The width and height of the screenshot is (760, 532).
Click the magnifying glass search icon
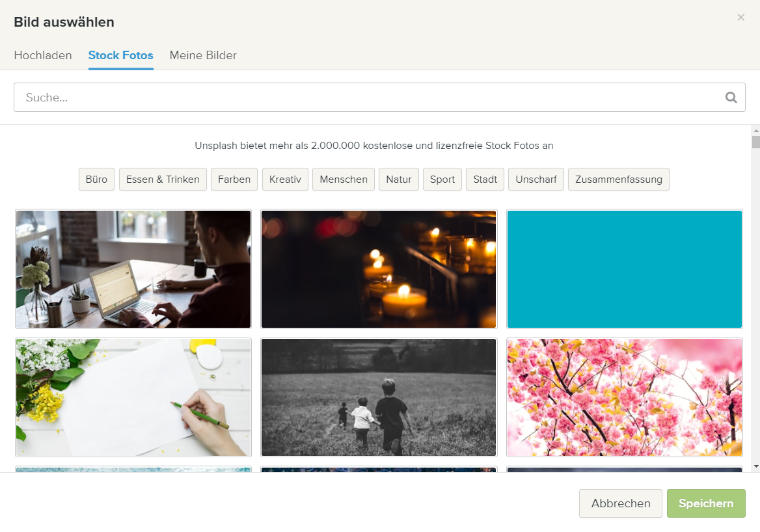pyautogui.click(x=731, y=98)
